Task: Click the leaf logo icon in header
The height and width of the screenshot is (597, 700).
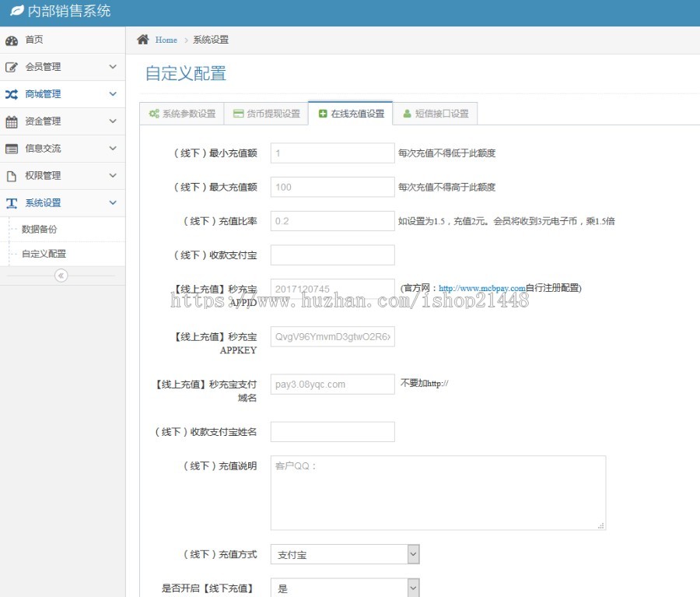Action: 16,12
